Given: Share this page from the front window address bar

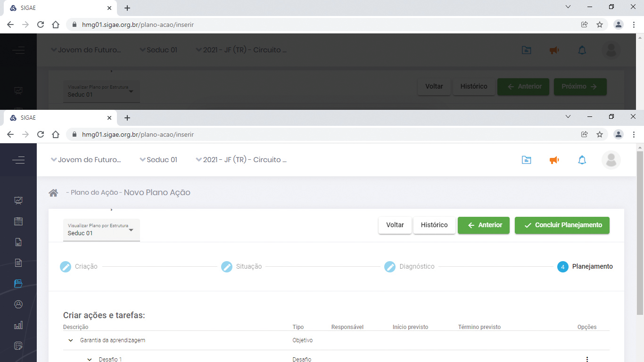Looking at the screenshot, I should click(584, 134).
